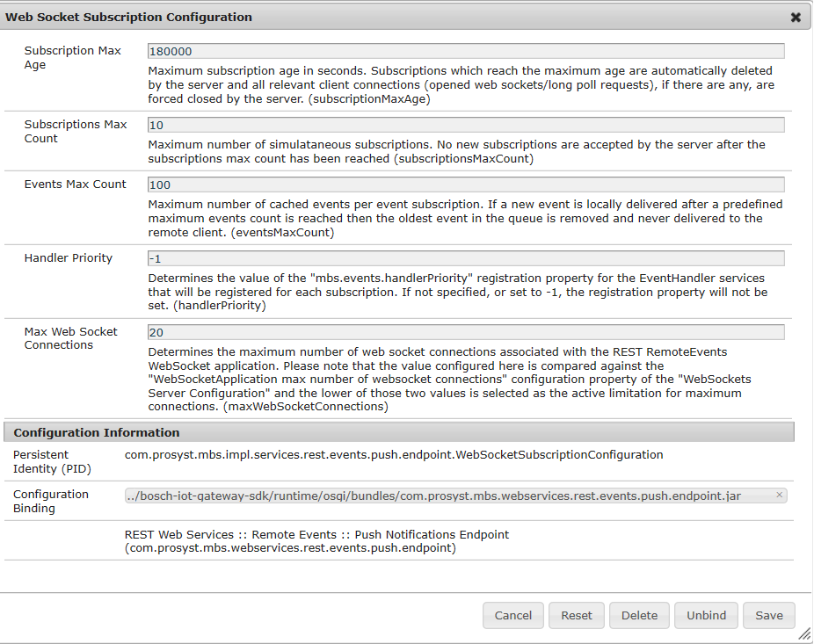Image resolution: width=814 pixels, height=644 pixels.
Task: Click the Persistent Identity PID value text
Action: pyautogui.click(x=394, y=455)
